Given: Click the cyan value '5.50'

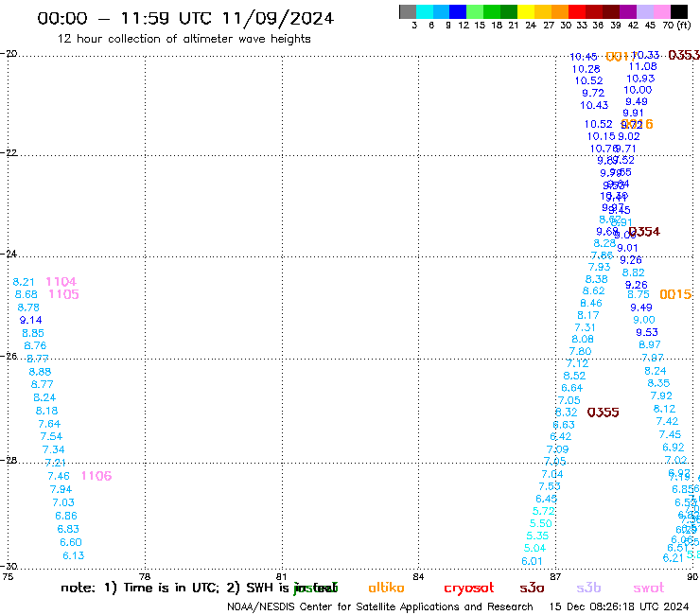Looking at the screenshot, I should pyautogui.click(x=541, y=523).
